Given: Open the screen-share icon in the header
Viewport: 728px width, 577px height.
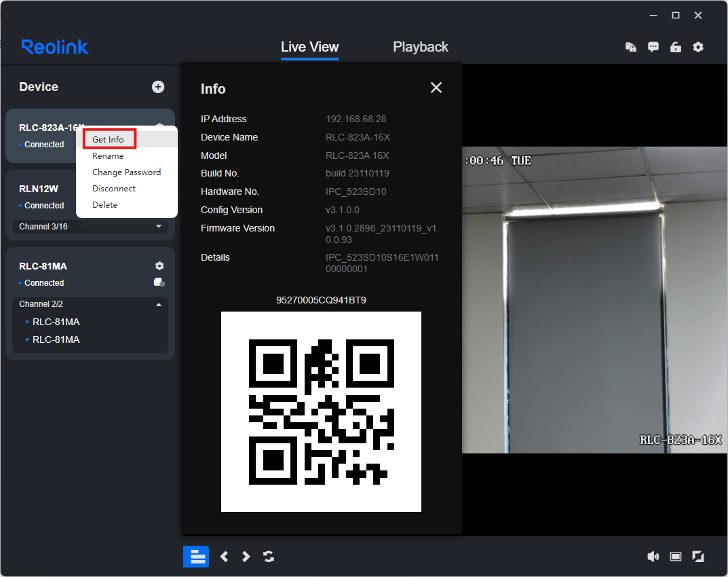Looking at the screenshot, I should coord(630,47).
